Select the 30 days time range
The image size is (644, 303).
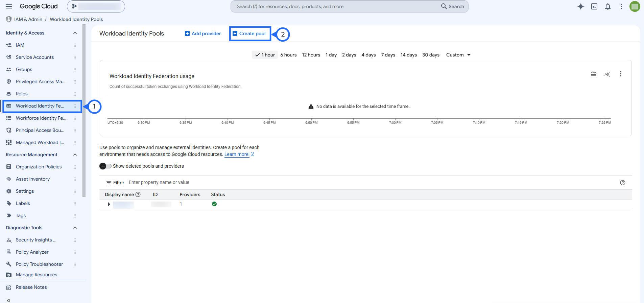pyautogui.click(x=431, y=55)
